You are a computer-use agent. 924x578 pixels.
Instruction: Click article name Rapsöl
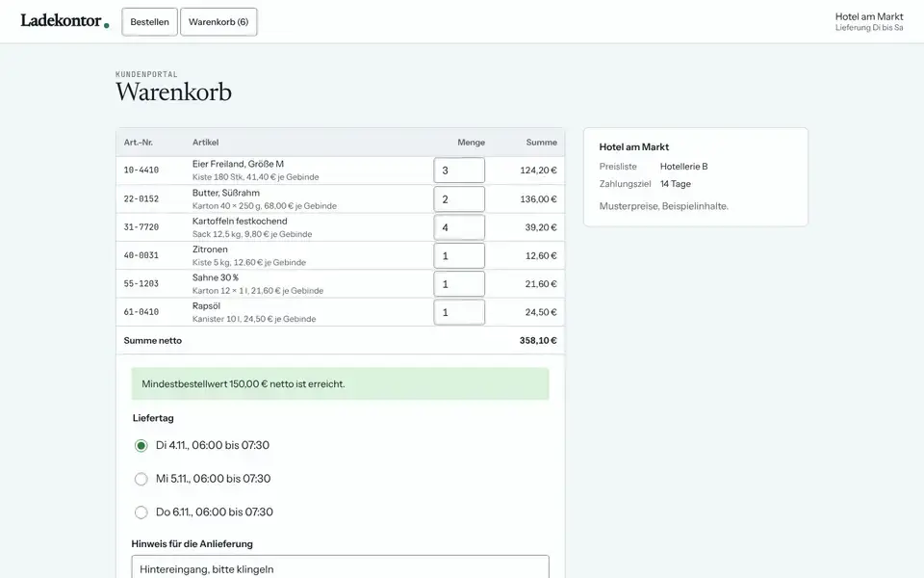coord(206,306)
